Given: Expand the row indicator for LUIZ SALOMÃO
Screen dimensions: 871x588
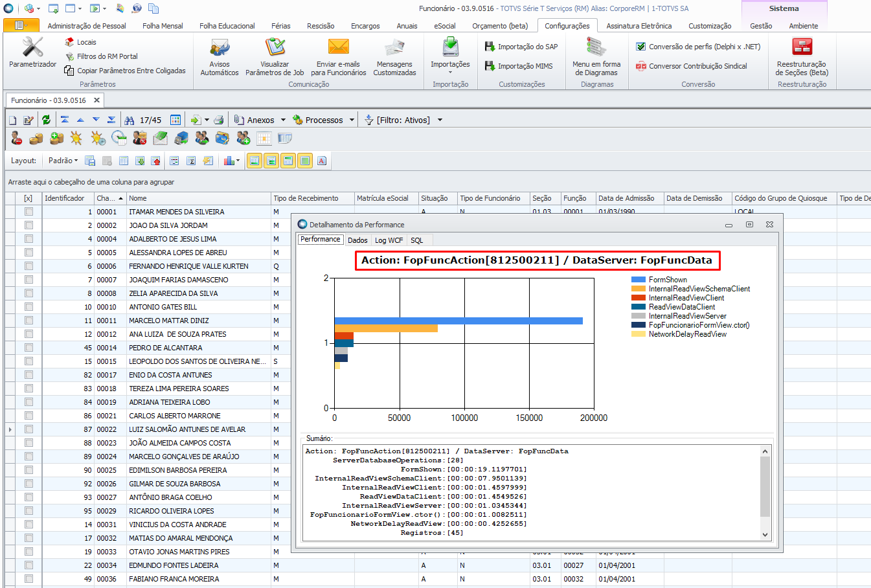Looking at the screenshot, I should click(x=10, y=429).
